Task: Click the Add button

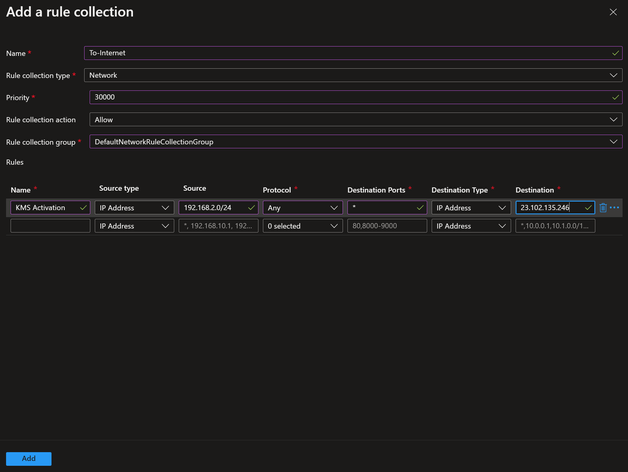Action: [29, 459]
